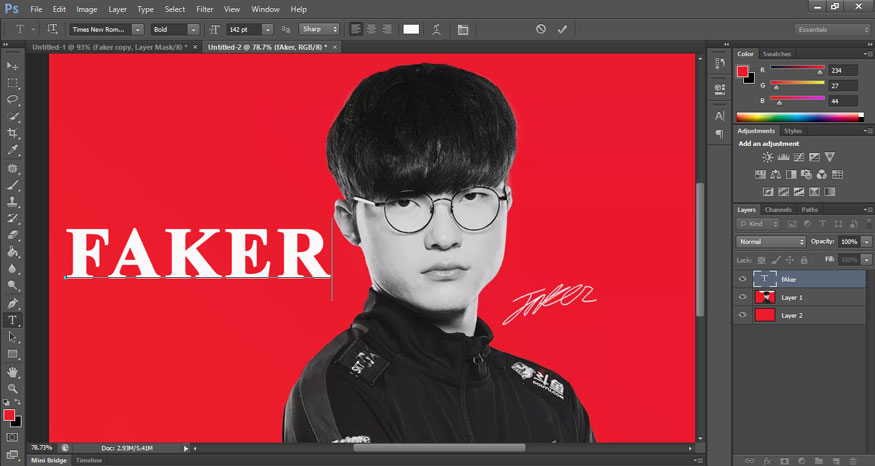Hide Layer 1 visibility eye

coord(742,297)
